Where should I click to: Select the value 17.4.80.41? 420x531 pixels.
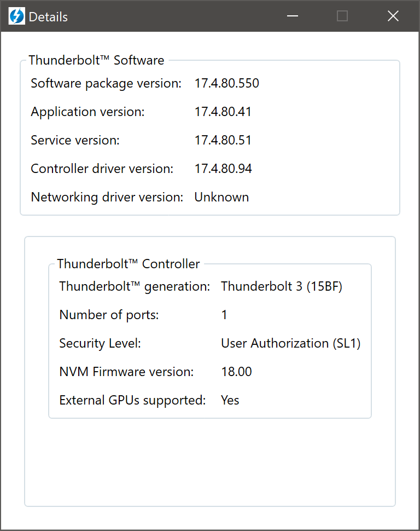pos(223,112)
